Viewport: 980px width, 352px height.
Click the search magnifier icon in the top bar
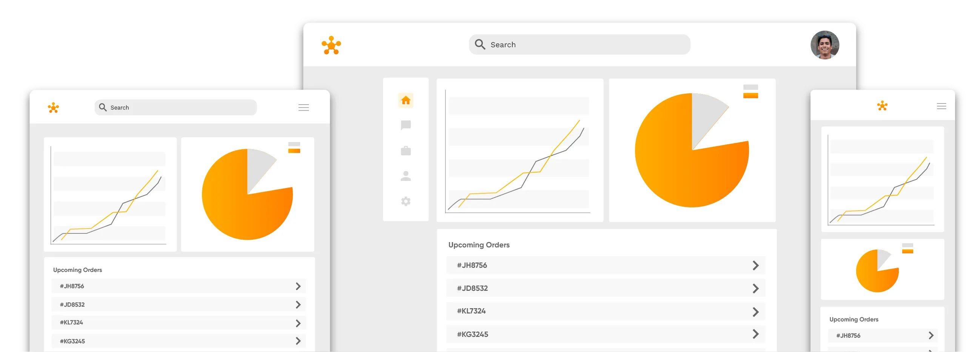click(x=480, y=45)
